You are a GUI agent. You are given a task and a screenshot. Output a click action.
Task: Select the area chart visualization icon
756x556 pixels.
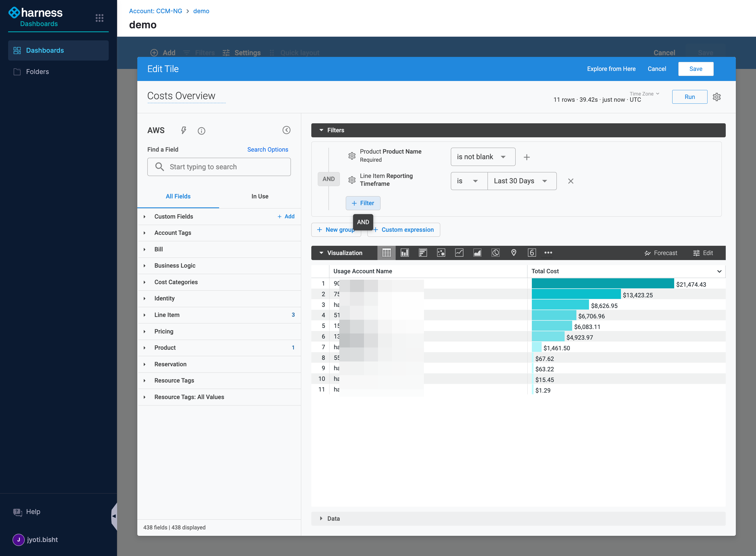(477, 253)
